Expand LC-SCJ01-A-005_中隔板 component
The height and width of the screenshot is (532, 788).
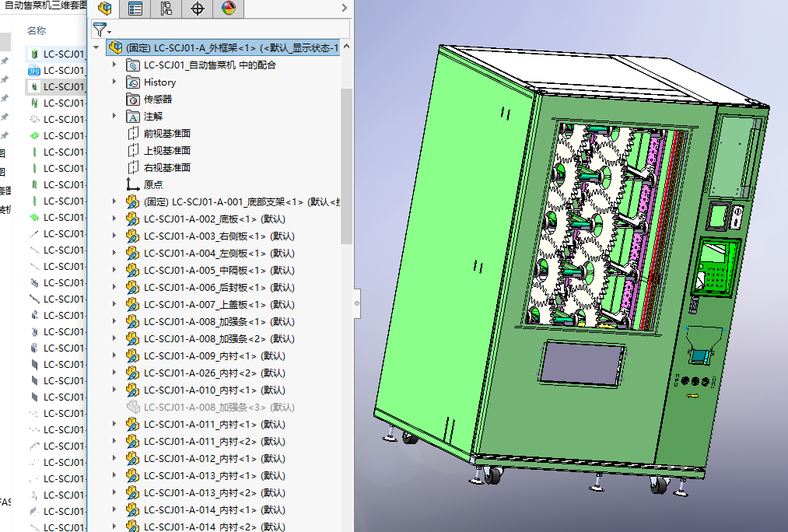[114, 270]
